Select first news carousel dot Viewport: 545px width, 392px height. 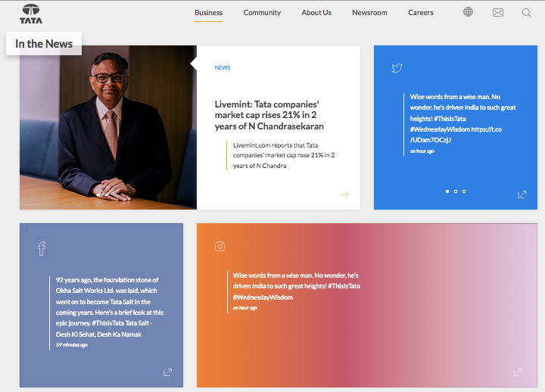click(x=98, y=195)
